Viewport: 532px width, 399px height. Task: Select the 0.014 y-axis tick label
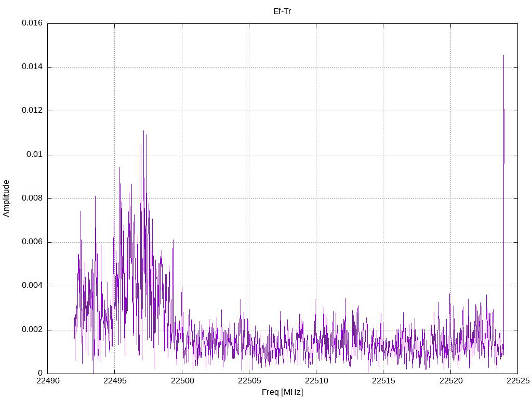point(32,67)
